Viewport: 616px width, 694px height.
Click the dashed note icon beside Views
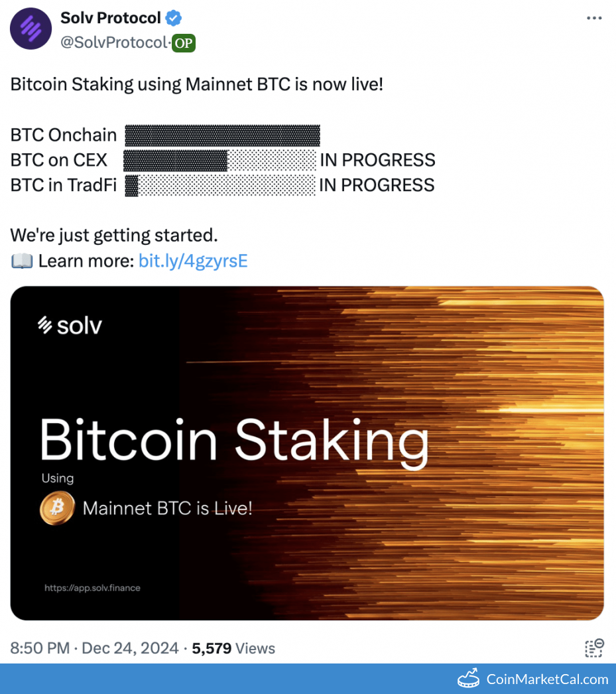594,648
